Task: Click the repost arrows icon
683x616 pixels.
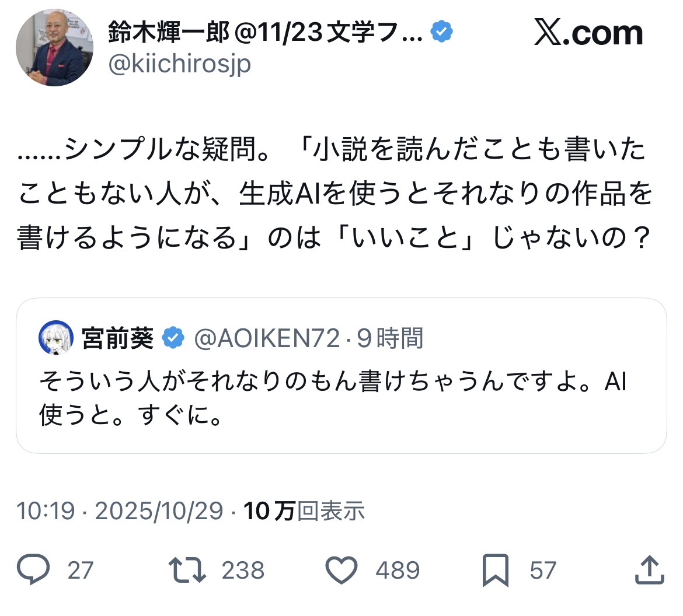Action: pyautogui.click(x=187, y=570)
